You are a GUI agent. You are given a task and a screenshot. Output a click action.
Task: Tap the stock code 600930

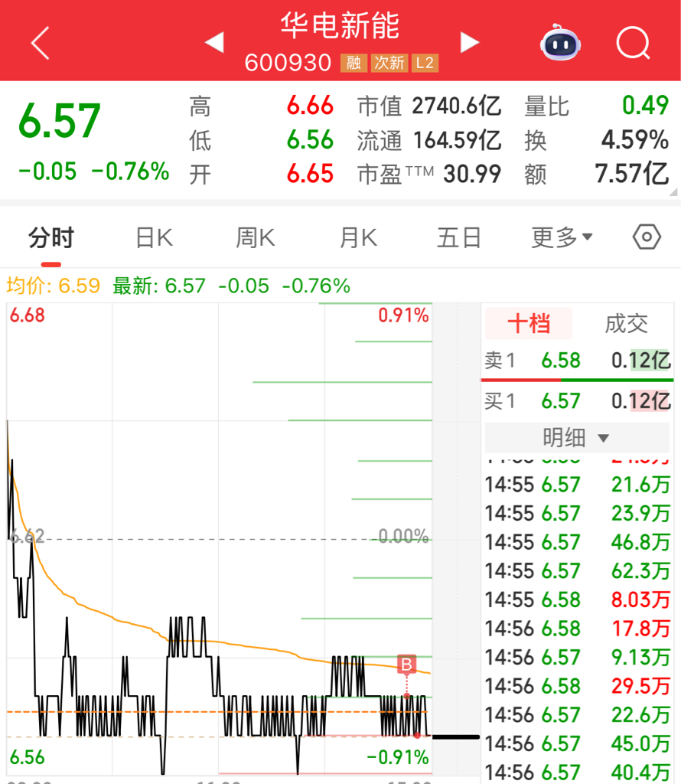point(288,63)
